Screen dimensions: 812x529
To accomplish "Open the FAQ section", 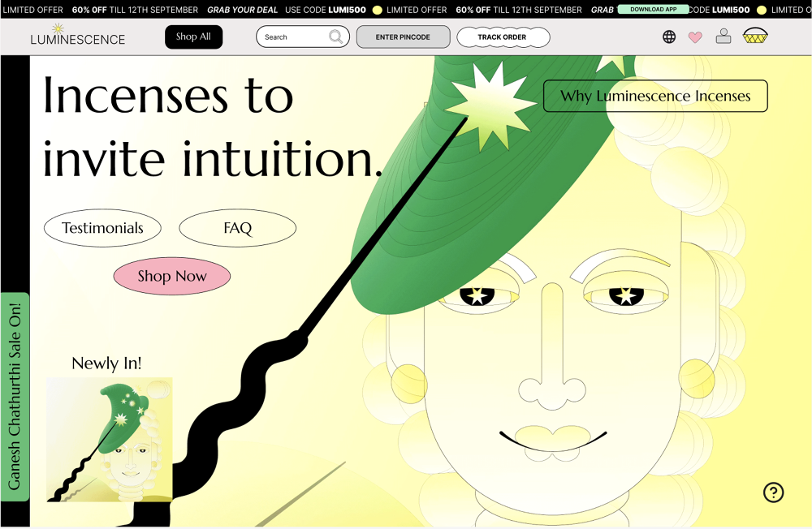I will [237, 228].
